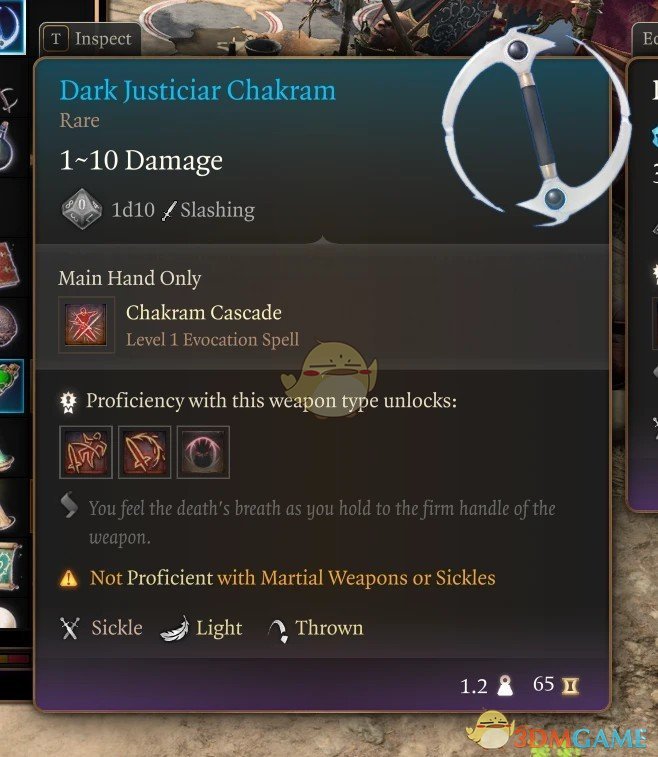Click the proficiency badge icon
Viewport: 658px width, 757px height.
(x=69, y=402)
